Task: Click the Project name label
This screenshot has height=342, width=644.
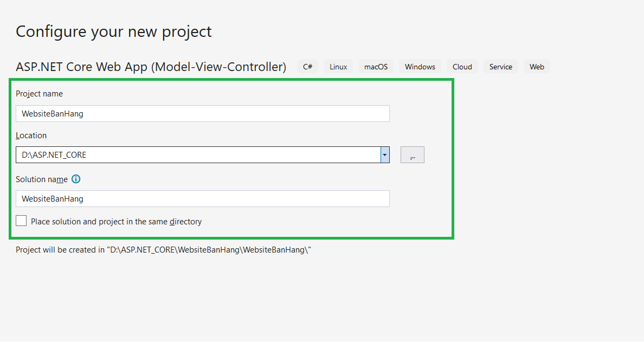Action: point(40,94)
